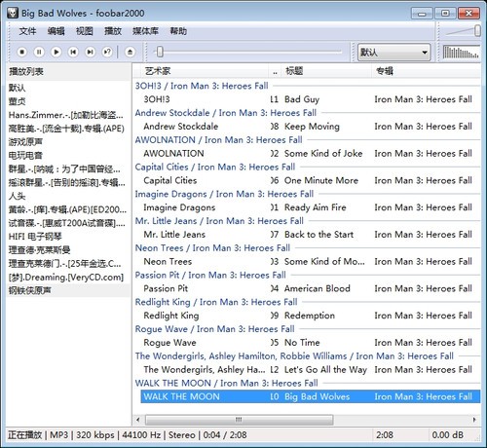Select the HIFI 电子钢琴 playlist

tap(68, 237)
